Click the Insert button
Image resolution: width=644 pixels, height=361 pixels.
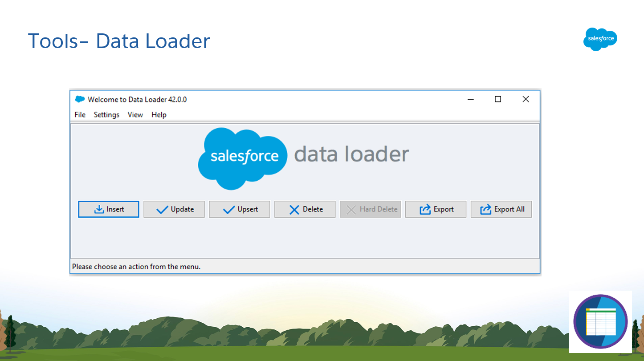pos(109,209)
